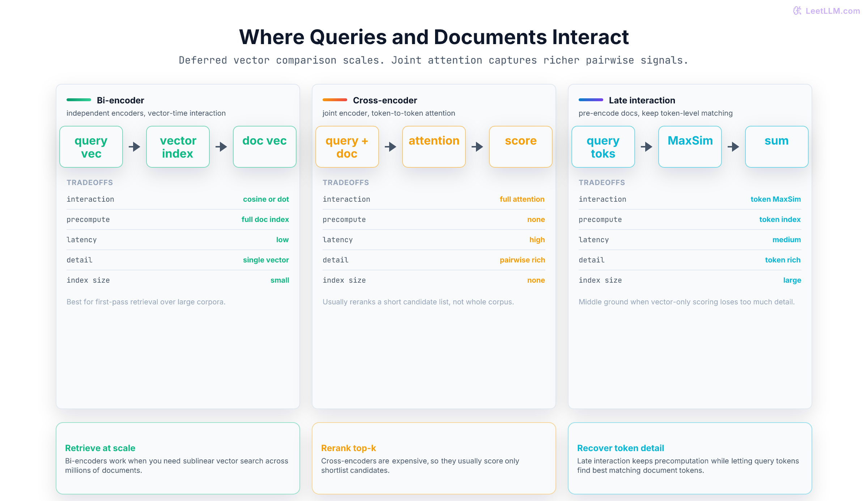Image resolution: width=868 pixels, height=501 pixels.
Task: Click the index size value 'small'
Action: point(280,280)
